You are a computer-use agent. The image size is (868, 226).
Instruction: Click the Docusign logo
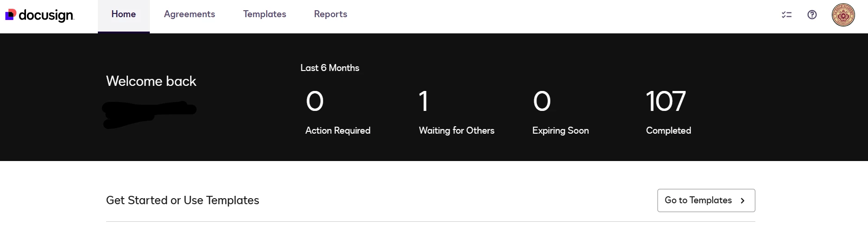click(39, 15)
